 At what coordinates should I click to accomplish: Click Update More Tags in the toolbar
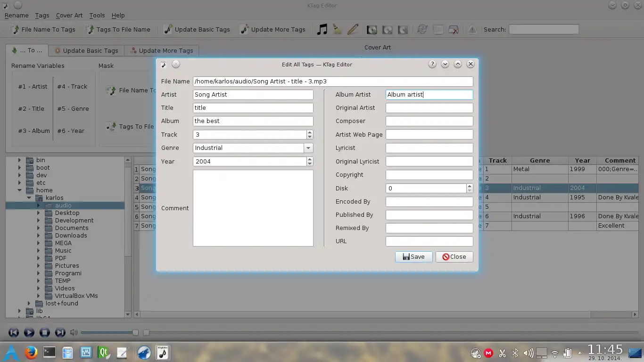[x=273, y=29]
